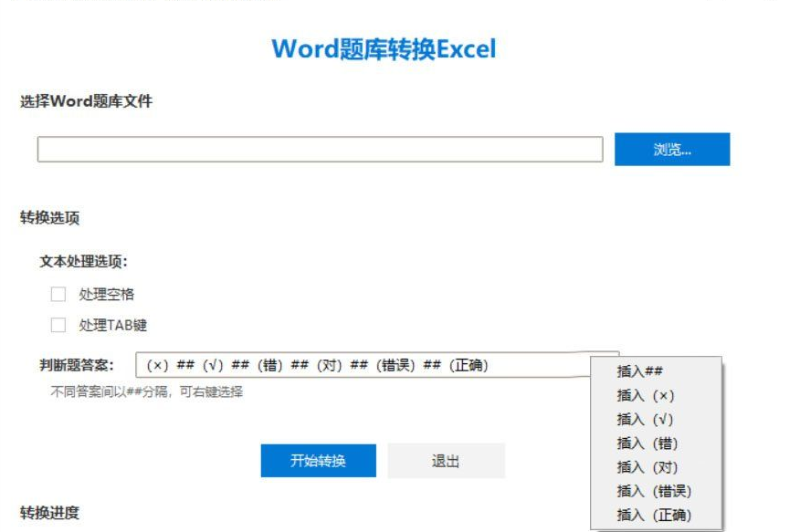Select 插入（√）menu entry

coord(656,420)
